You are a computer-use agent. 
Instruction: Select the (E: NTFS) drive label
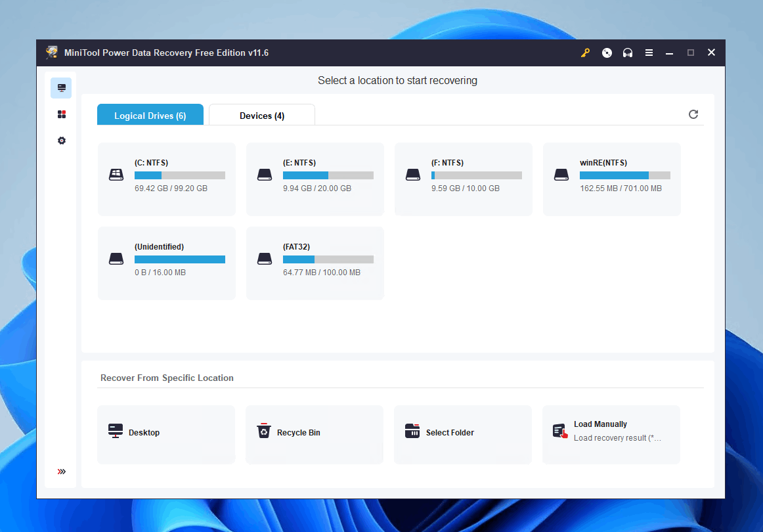click(299, 163)
